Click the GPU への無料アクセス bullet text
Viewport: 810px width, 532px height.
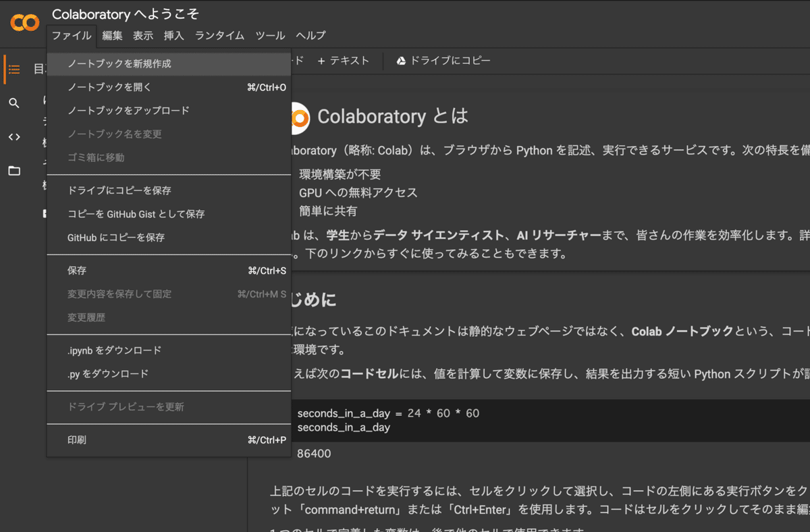pyautogui.click(x=358, y=193)
